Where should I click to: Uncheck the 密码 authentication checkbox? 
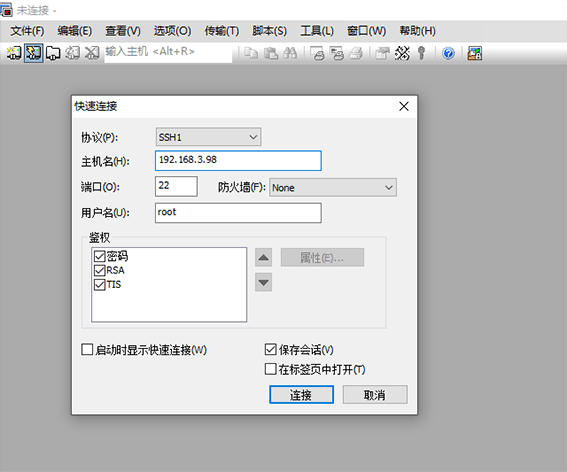tap(99, 256)
